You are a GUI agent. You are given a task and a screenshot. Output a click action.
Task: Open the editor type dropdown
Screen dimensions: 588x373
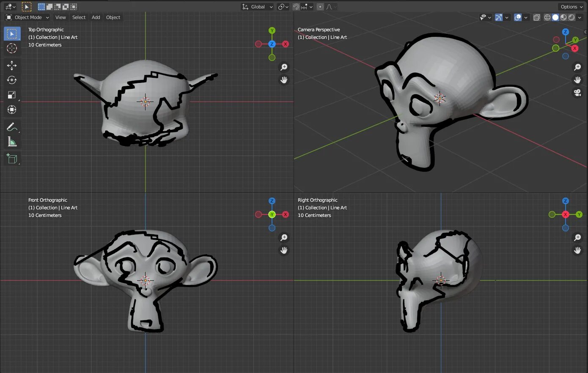coord(10,7)
